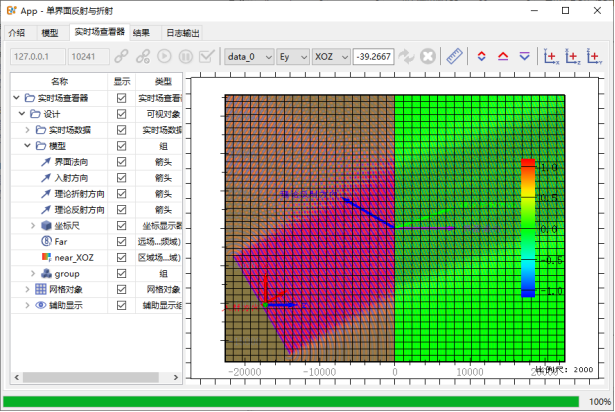615x412 pixels.
Task: Uncheck visibility of 界面法向 arrow
Action: point(122,162)
